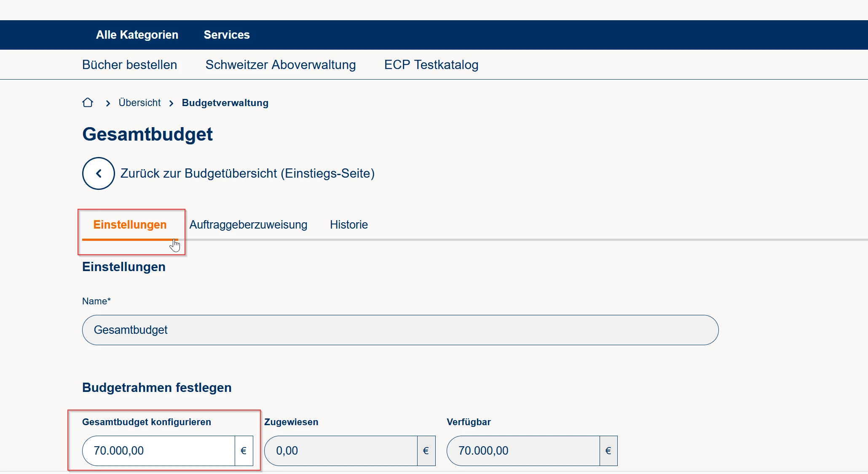The image size is (868, 474).
Task: Open the Services menu
Action: pos(227,35)
